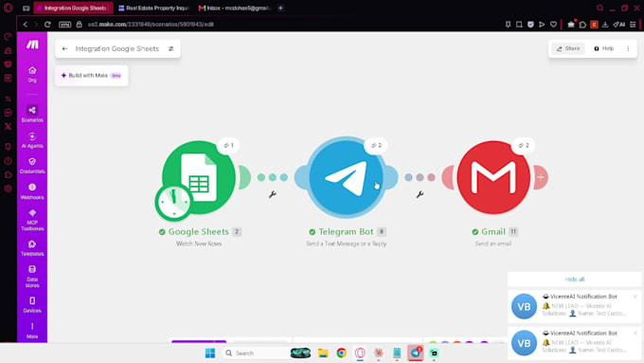644x363 pixels.
Task: Open File Explorer from the taskbar
Action: [323, 354]
